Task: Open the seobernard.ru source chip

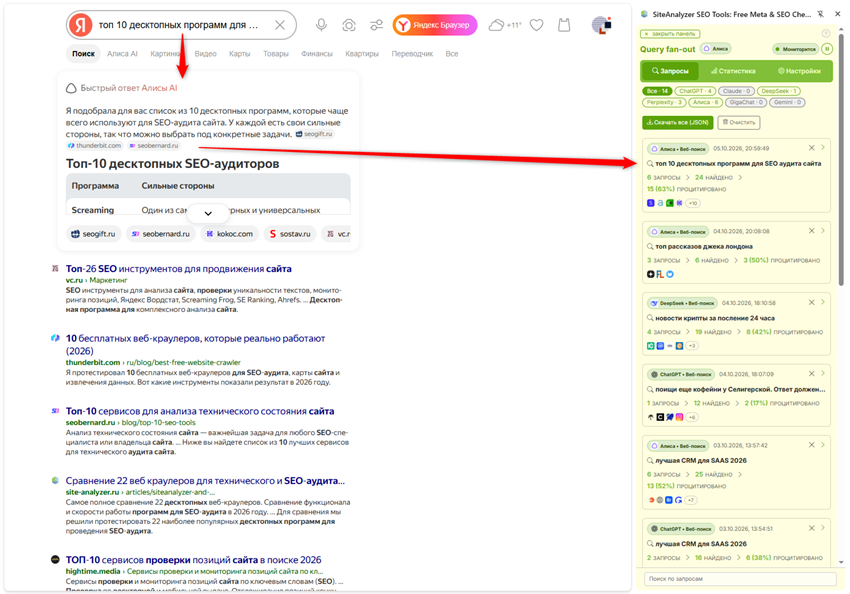Action: [x=160, y=234]
